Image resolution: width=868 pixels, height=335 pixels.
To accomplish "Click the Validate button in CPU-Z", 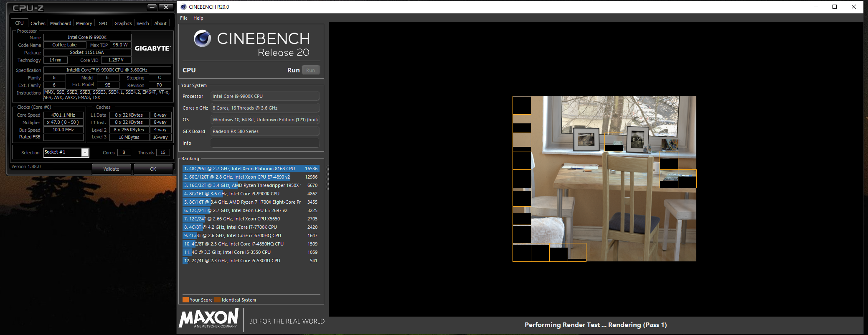I will pos(112,169).
